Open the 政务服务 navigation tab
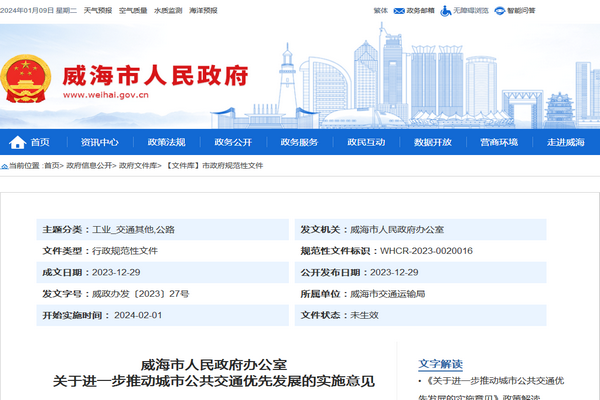Image resolution: width=600 pixels, height=400 pixels. click(x=299, y=143)
